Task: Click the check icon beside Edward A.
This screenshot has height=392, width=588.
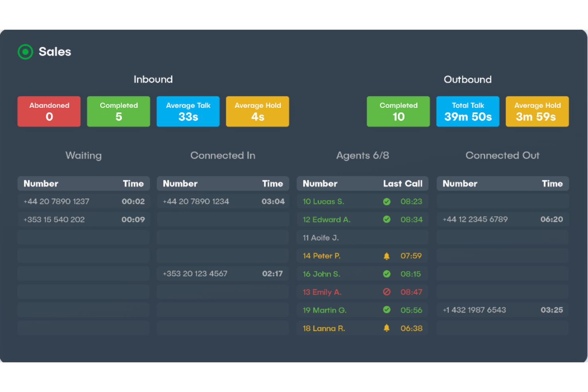Action: [387, 219]
